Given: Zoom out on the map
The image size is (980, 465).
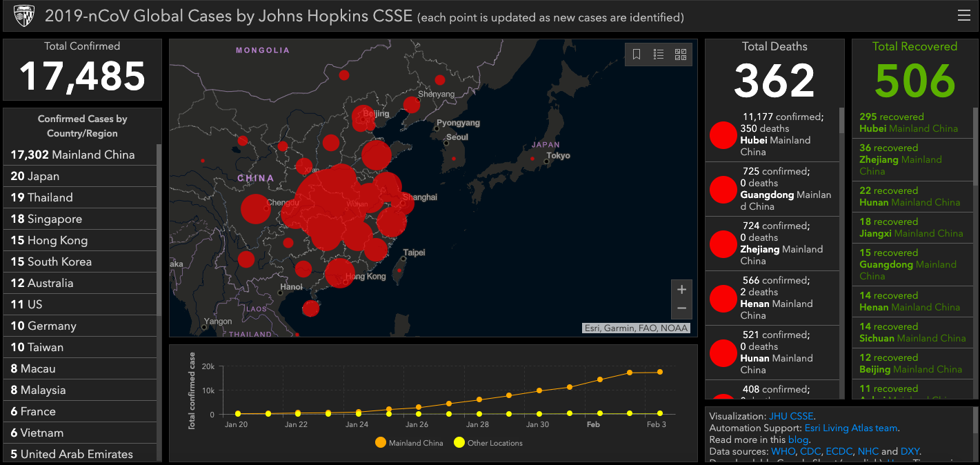Looking at the screenshot, I should 681,308.
